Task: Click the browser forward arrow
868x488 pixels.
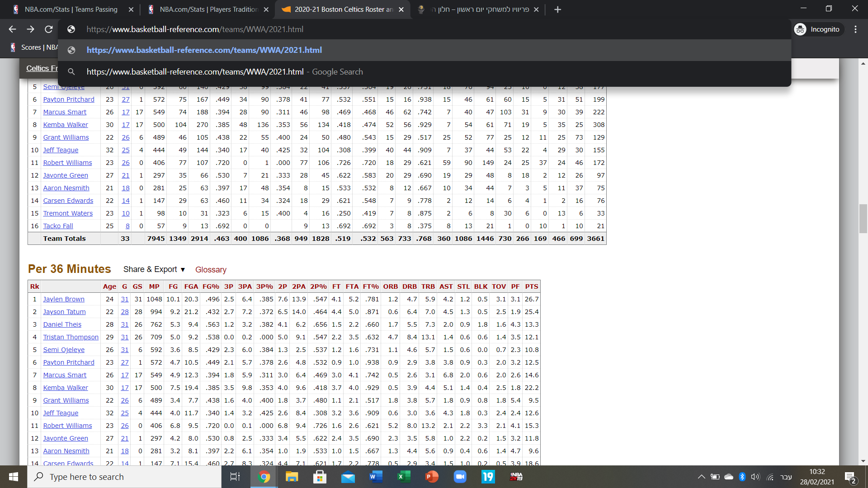Action: point(30,29)
